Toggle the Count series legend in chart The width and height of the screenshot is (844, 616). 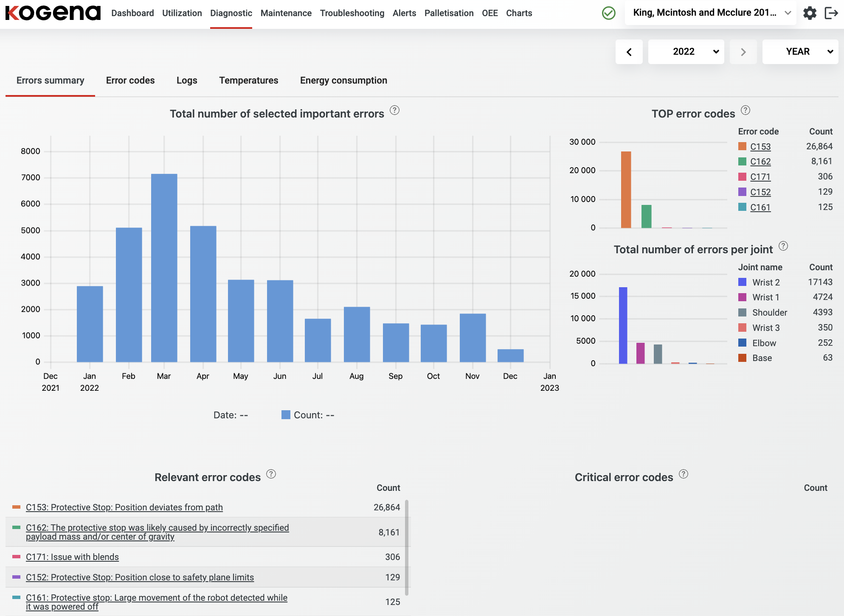pyautogui.click(x=286, y=415)
